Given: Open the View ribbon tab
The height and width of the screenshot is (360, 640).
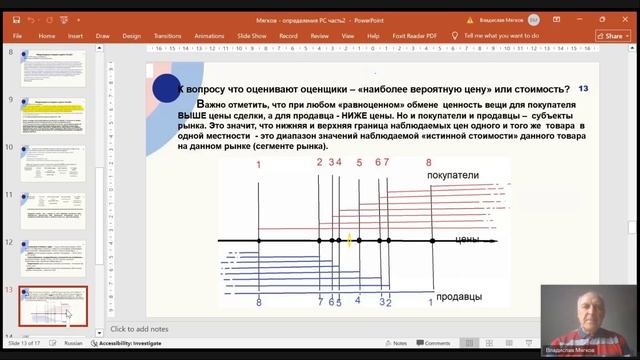Looking at the screenshot, I should [x=348, y=36].
